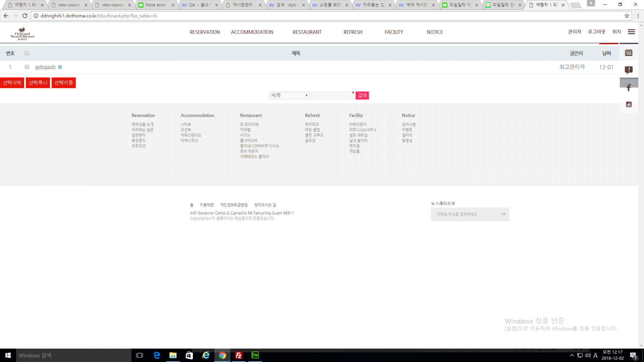The image size is (644, 362).
Task: Click 공지사항 footer link
Action: [409, 124]
